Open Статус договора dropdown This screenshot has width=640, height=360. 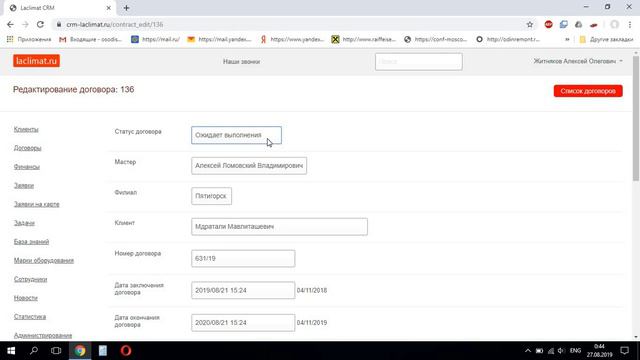tap(236, 135)
